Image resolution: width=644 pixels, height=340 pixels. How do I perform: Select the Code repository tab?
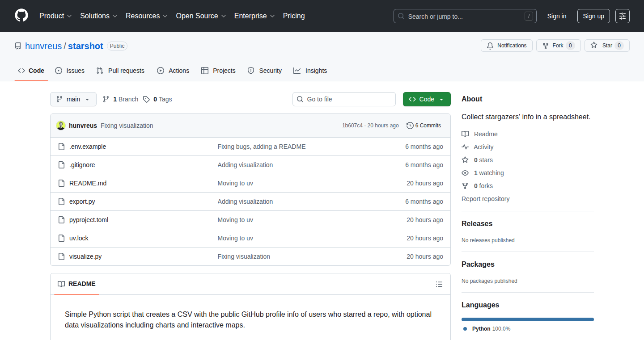pos(31,71)
